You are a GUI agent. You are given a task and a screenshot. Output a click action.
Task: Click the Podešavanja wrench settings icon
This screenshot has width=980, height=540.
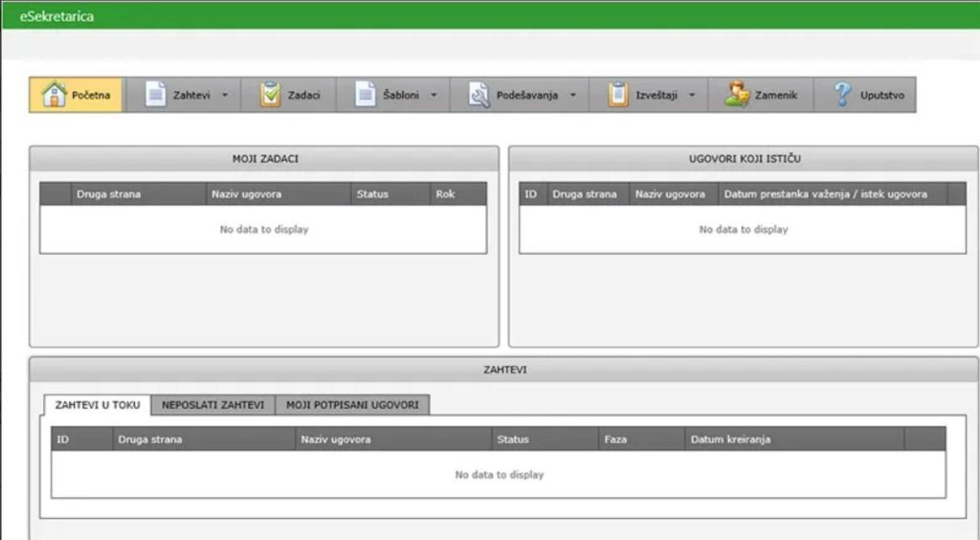(x=479, y=95)
